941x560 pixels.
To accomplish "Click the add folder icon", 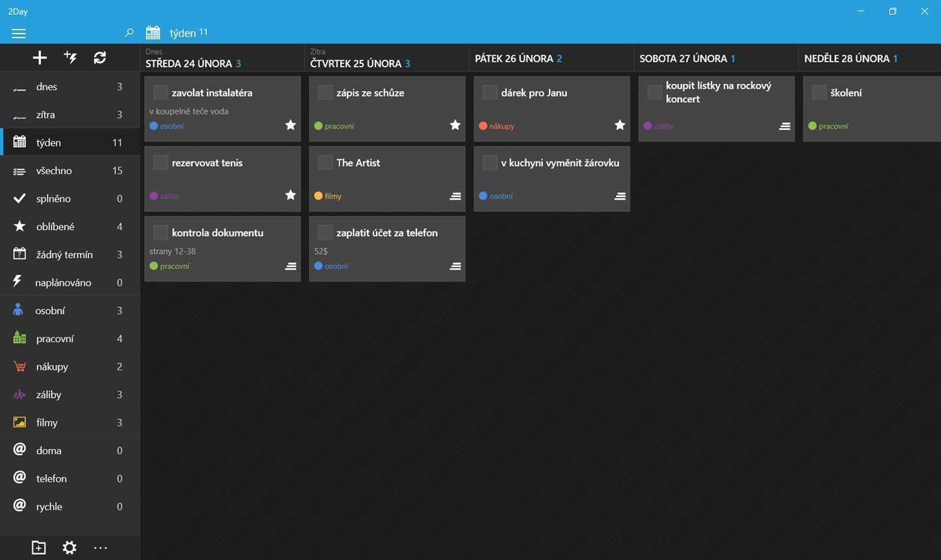I will pos(38,548).
